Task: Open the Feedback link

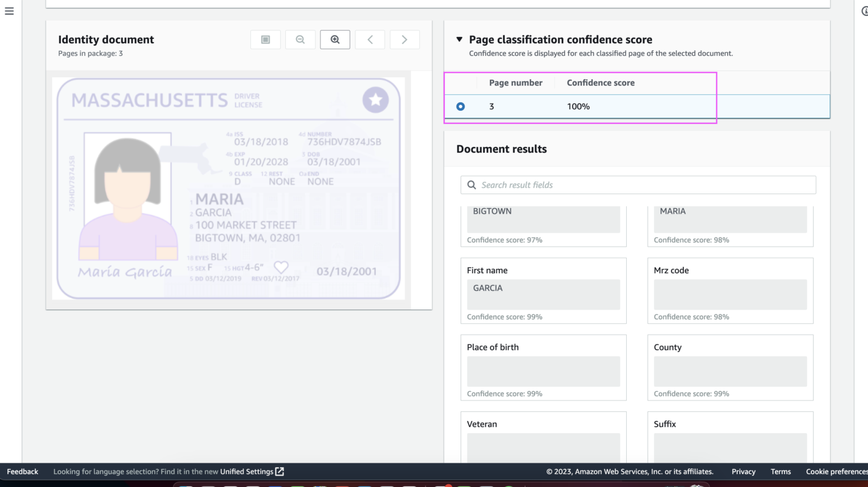Action: [x=23, y=472]
